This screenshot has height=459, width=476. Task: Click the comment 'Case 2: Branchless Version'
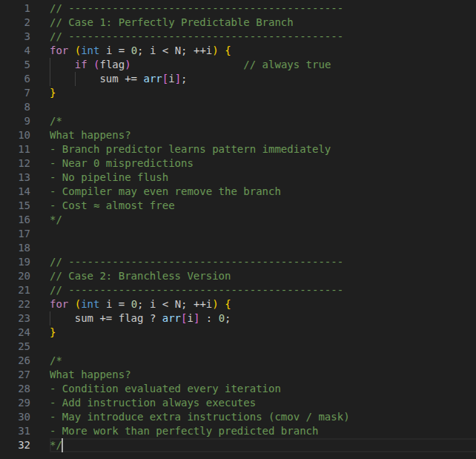click(149, 277)
